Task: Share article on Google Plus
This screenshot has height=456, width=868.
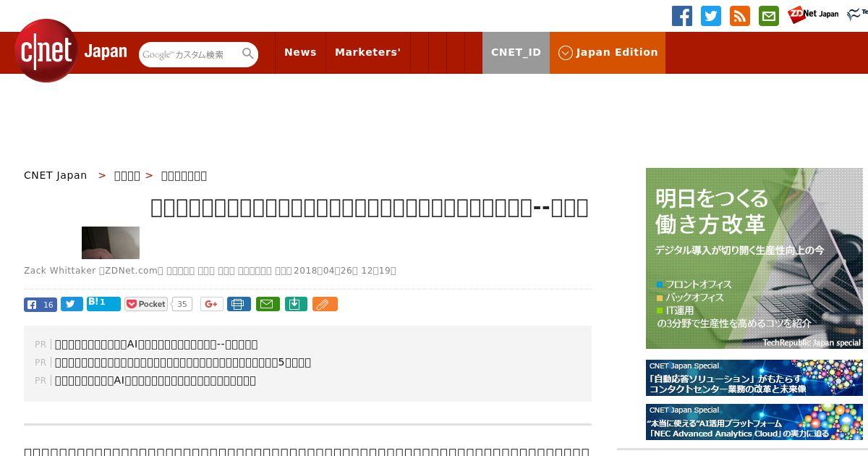Action: 212,304
